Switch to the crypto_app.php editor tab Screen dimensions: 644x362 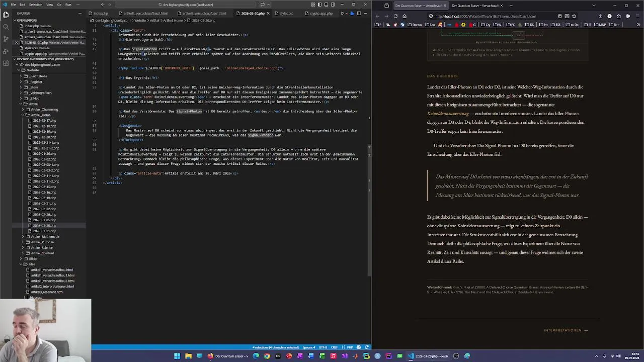[321, 14]
